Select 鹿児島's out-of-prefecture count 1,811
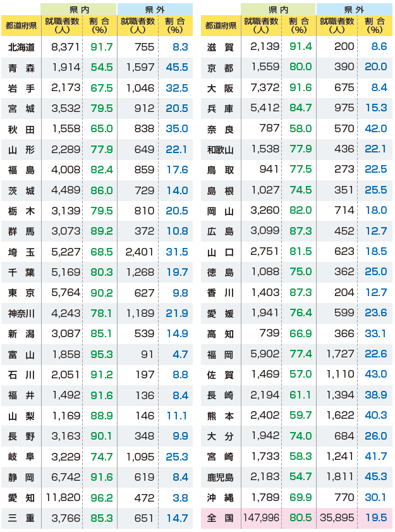This screenshot has height=532, width=395. click(x=341, y=477)
